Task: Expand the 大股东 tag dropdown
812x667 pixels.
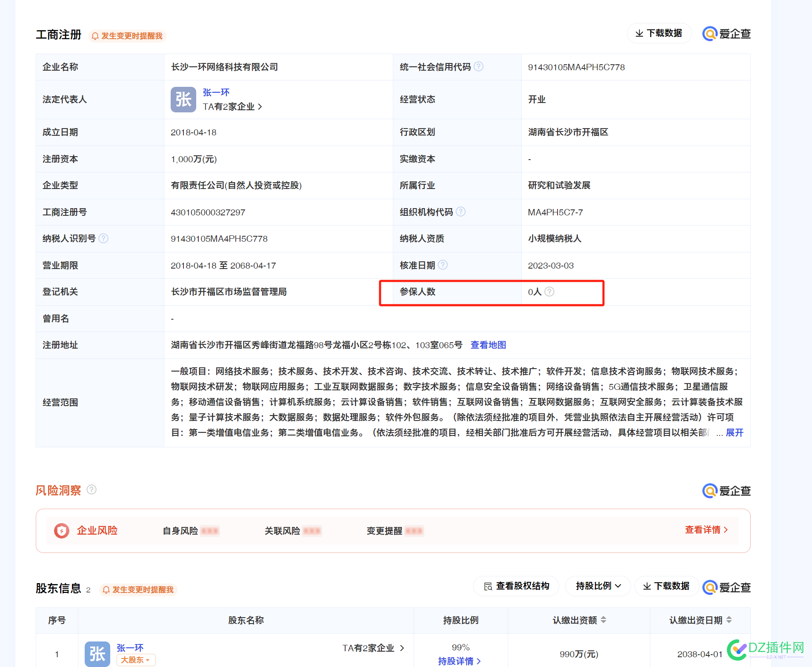Action: pyautogui.click(x=136, y=660)
